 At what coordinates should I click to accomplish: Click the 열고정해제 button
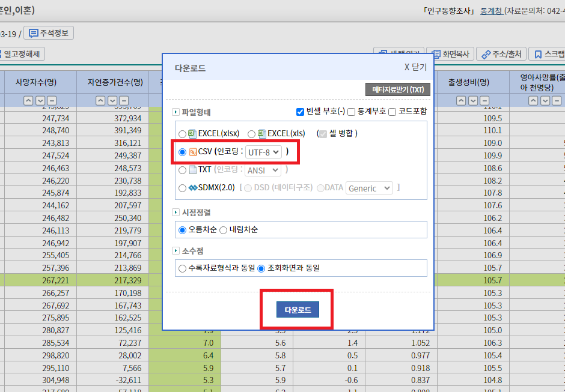[22, 55]
